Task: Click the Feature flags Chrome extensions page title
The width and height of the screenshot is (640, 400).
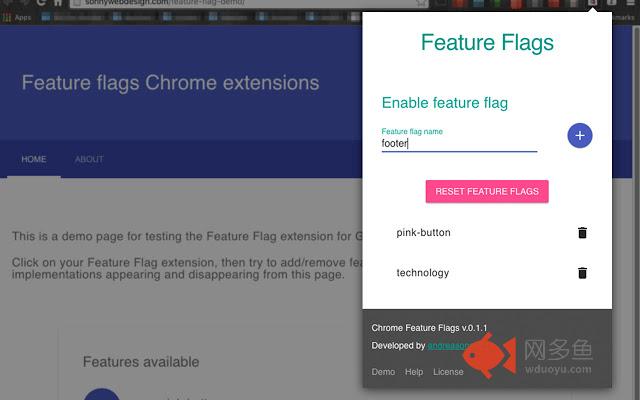Action: [x=170, y=83]
